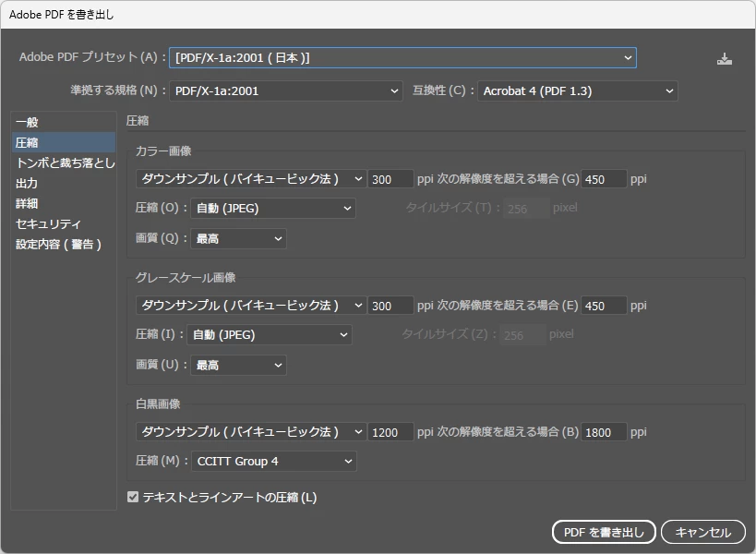Open カラー画像 downsample method dropdown
Viewport: 756px width, 554px height.
coord(251,179)
